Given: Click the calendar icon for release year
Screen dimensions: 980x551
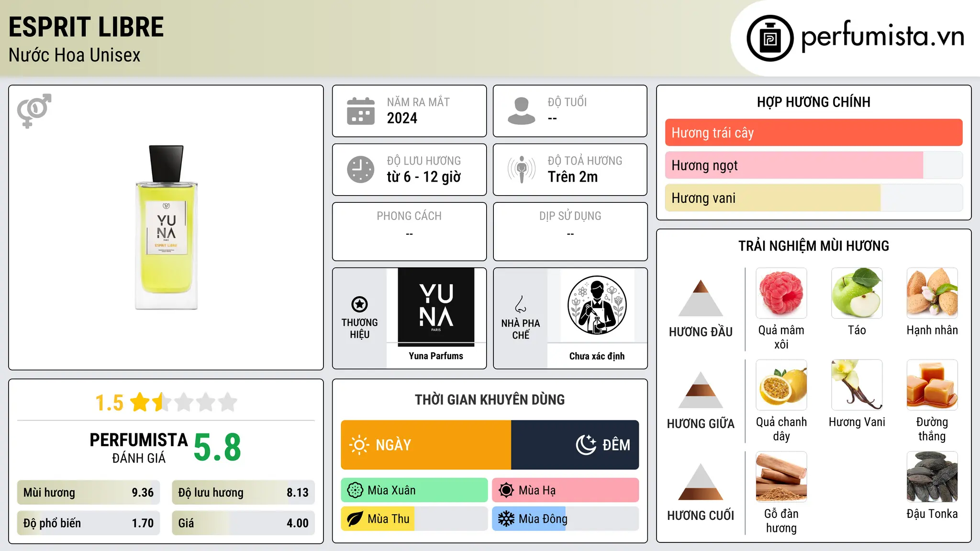Looking at the screenshot, I should coord(361,111).
